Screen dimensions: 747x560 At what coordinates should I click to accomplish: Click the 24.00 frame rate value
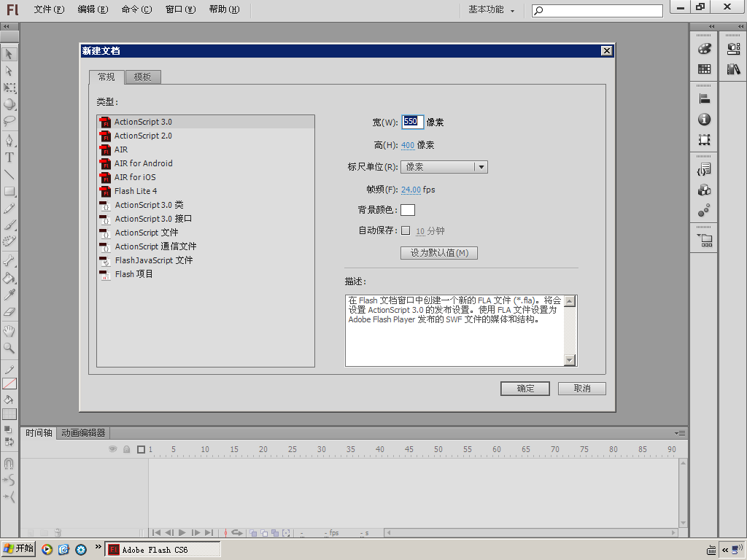[x=411, y=190]
